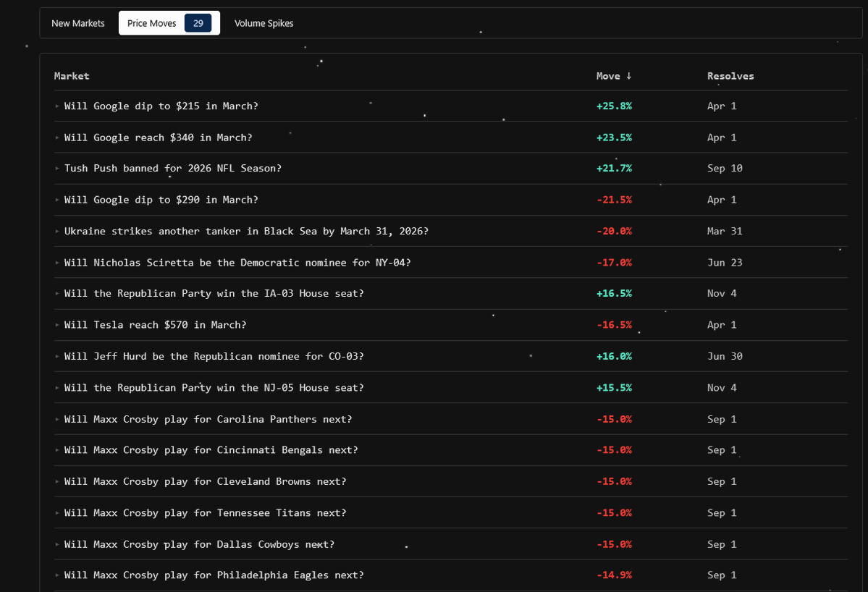The image size is (868, 592).
Task: Open 'Ukraine strikes another tanker in Black Sea' market
Action: pyautogui.click(x=246, y=232)
